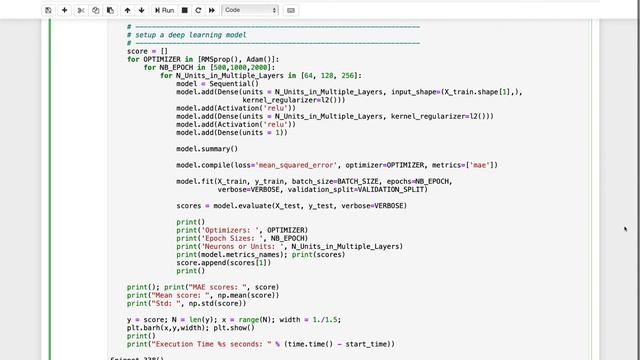The height and width of the screenshot is (360, 640).
Task: Move selected cell down
Action: [142, 10]
